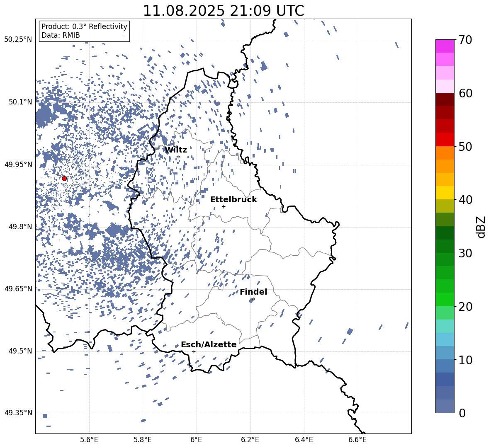Click the Findel station cross marker
The height and width of the screenshot is (448, 491).
click(253, 299)
